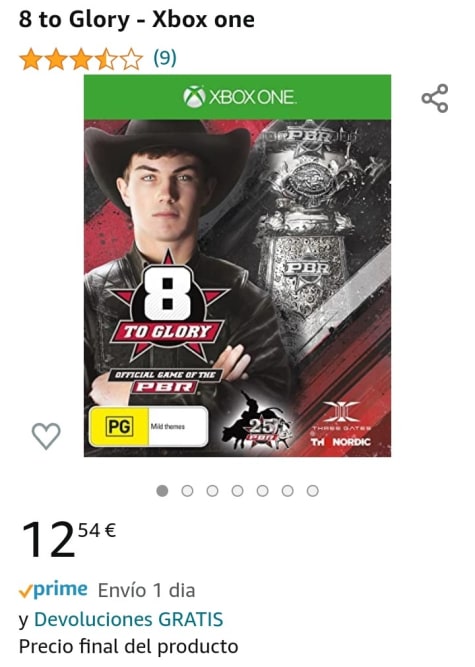
Task: Go to the sixth carousel dot
Action: 288,491
